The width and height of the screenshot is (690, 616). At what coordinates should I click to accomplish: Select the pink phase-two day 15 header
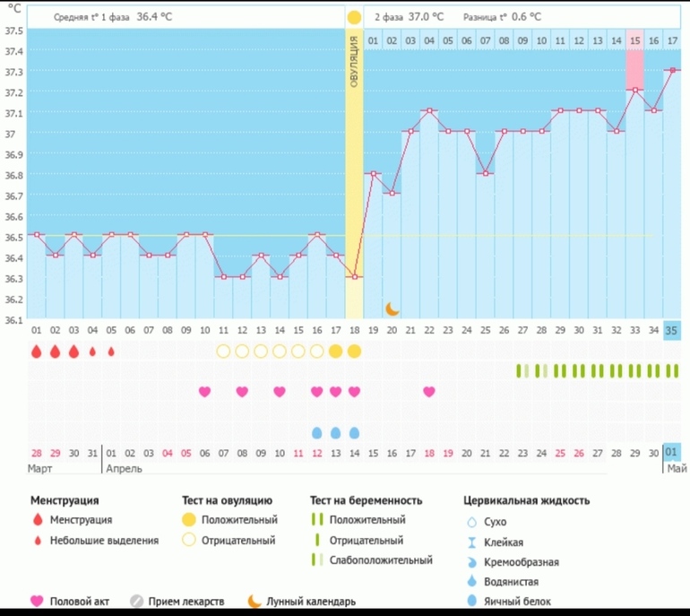click(634, 40)
